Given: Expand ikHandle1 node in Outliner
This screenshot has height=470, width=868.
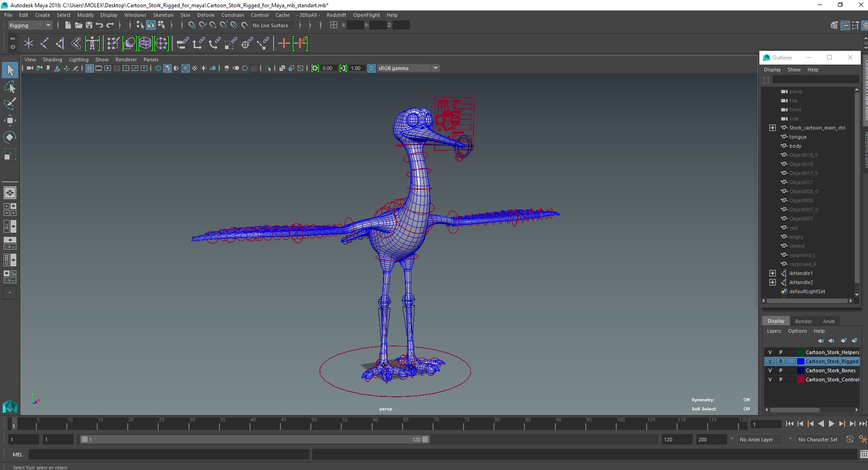Looking at the screenshot, I should coord(772,273).
